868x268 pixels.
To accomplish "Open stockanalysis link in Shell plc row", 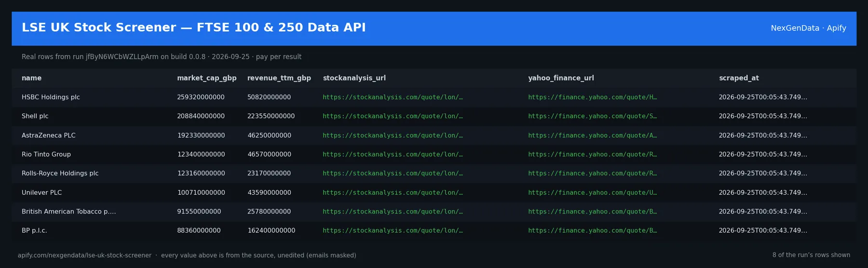I will pos(393,116).
